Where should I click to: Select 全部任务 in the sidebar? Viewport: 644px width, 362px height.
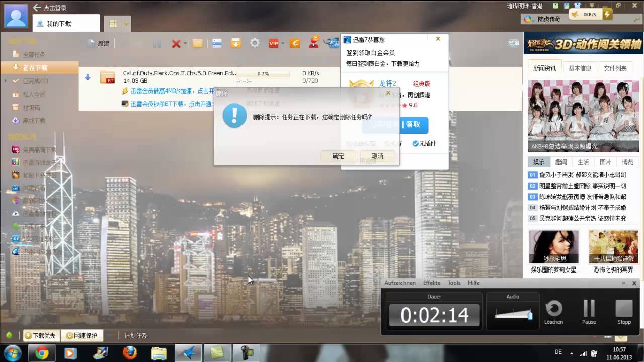tap(34, 54)
